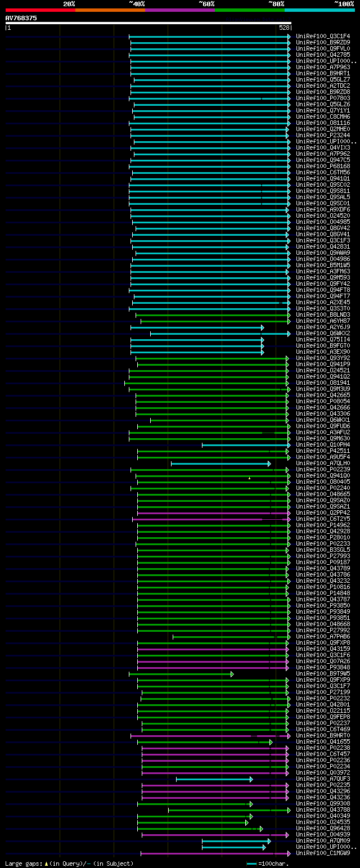Open hit UniRef100_P68168
Screen dimensions: 360x868
point(323,166)
